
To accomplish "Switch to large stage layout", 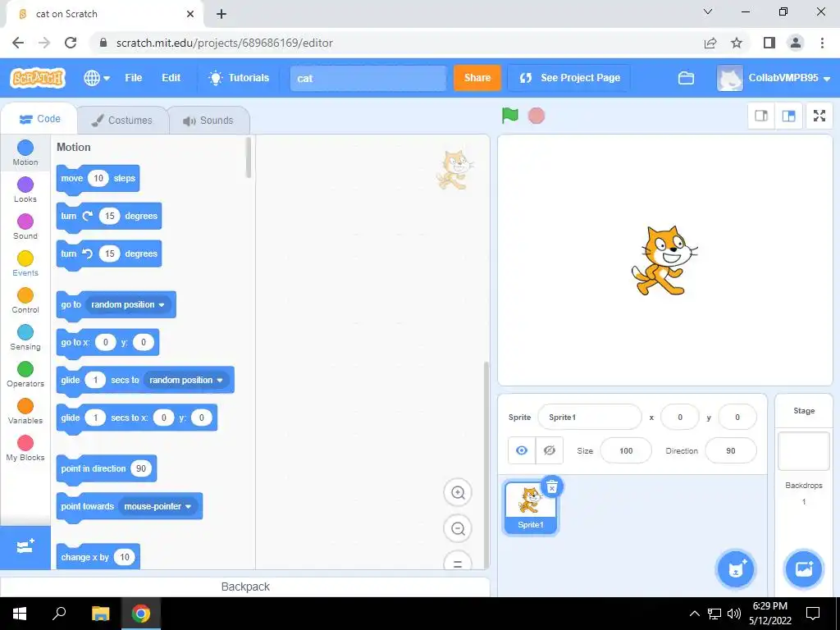I will pyautogui.click(x=788, y=116).
